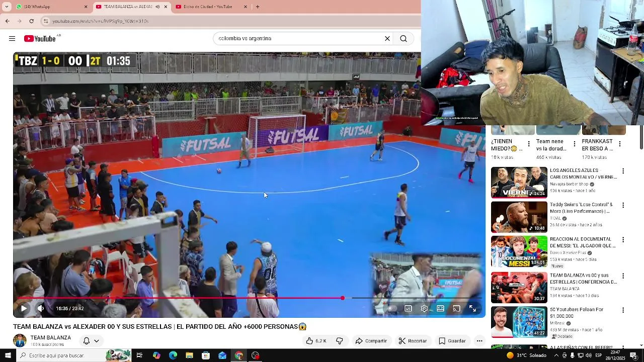Screen dimensions: 644x362
Task: Seek using the red progress bar handle
Action: (343, 298)
